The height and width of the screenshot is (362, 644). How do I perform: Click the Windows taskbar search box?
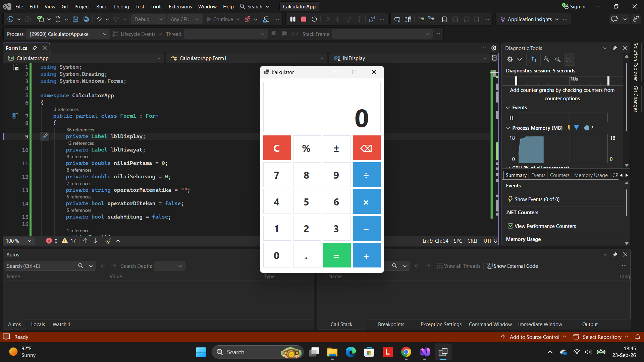coord(258,352)
